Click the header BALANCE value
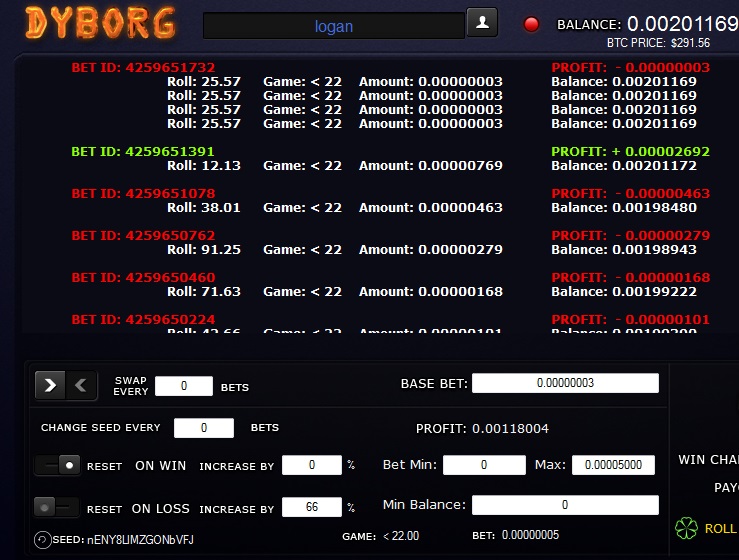This screenshot has width=739, height=560. pos(683,24)
